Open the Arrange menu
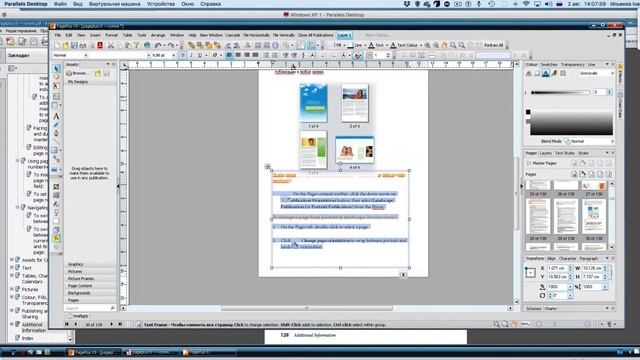 click(x=158, y=36)
